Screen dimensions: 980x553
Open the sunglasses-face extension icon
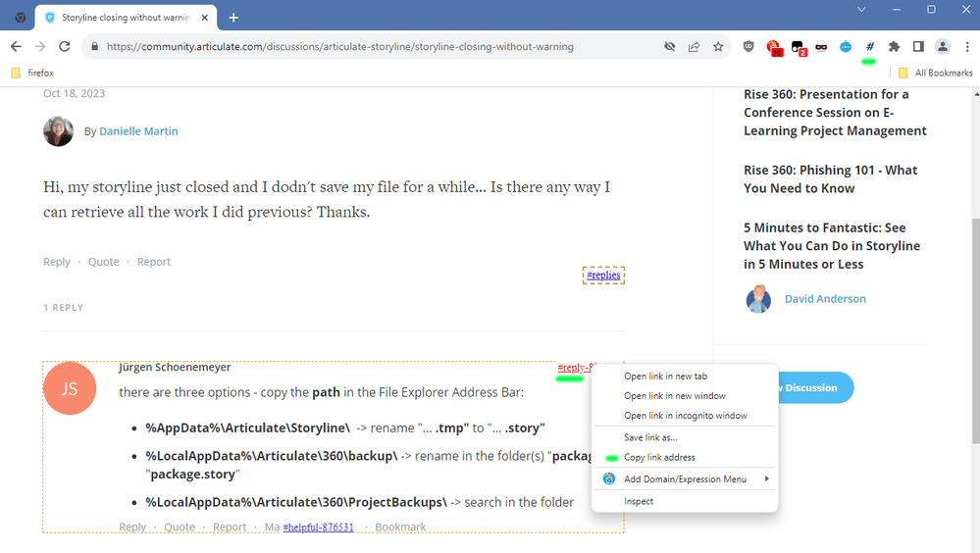tap(821, 46)
